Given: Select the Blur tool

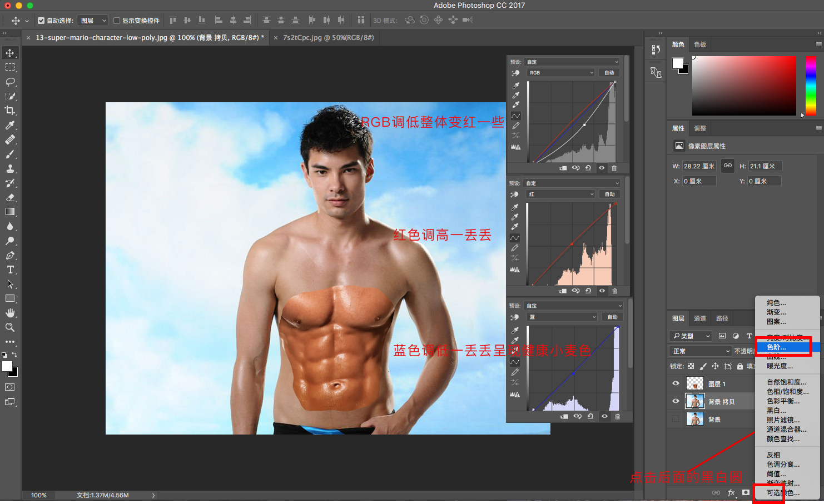Looking at the screenshot, I should [10, 226].
